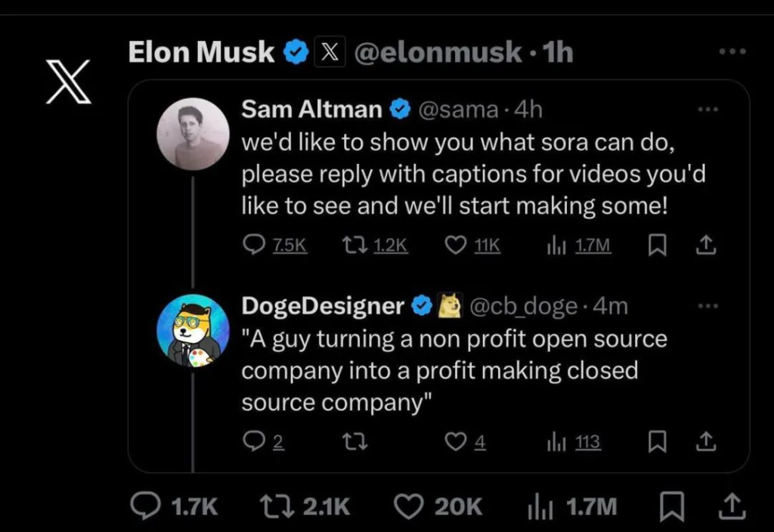Open the @cb_doge handle link
Viewport: 774px width, 532px height.
[x=524, y=306]
